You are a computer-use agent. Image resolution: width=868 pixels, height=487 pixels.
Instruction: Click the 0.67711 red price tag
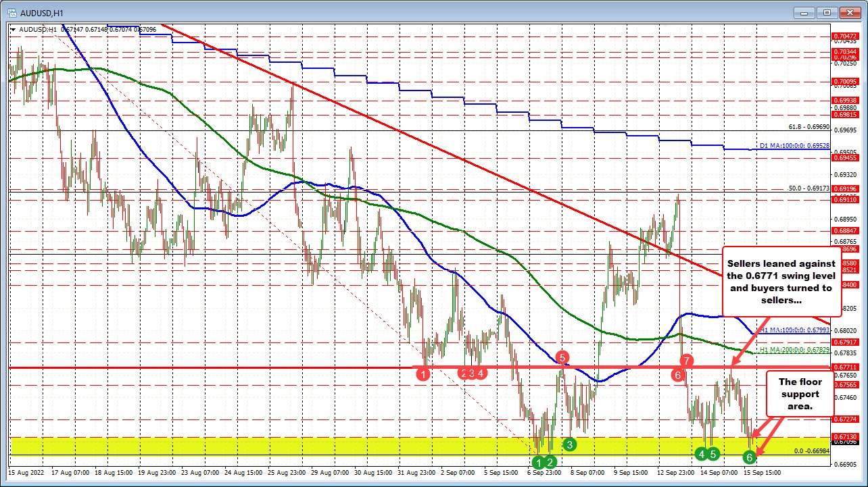click(x=845, y=367)
